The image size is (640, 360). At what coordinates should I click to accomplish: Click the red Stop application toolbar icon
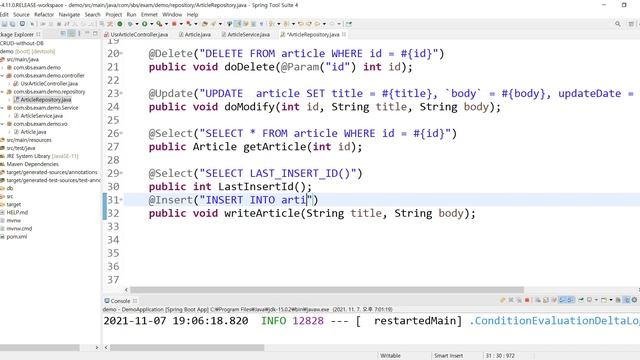point(174,24)
